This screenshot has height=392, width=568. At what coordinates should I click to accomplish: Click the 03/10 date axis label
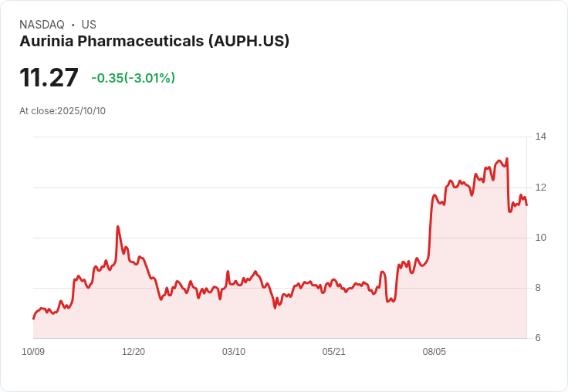click(x=234, y=352)
